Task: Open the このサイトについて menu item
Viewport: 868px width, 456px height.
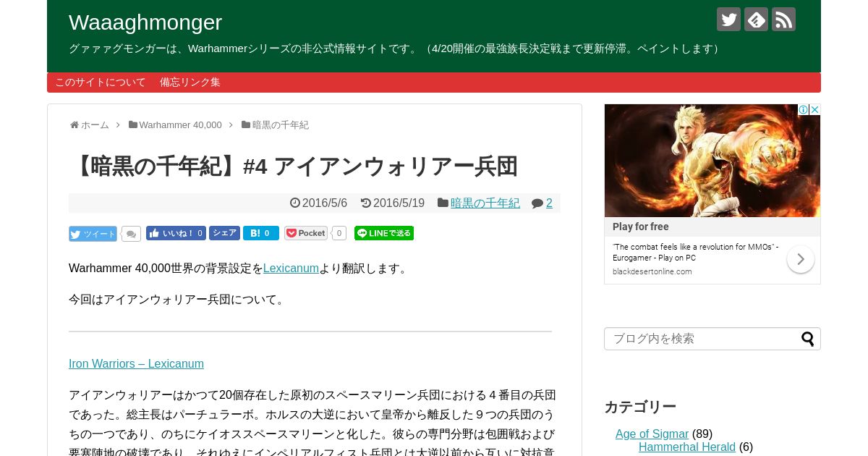Action: (101, 83)
